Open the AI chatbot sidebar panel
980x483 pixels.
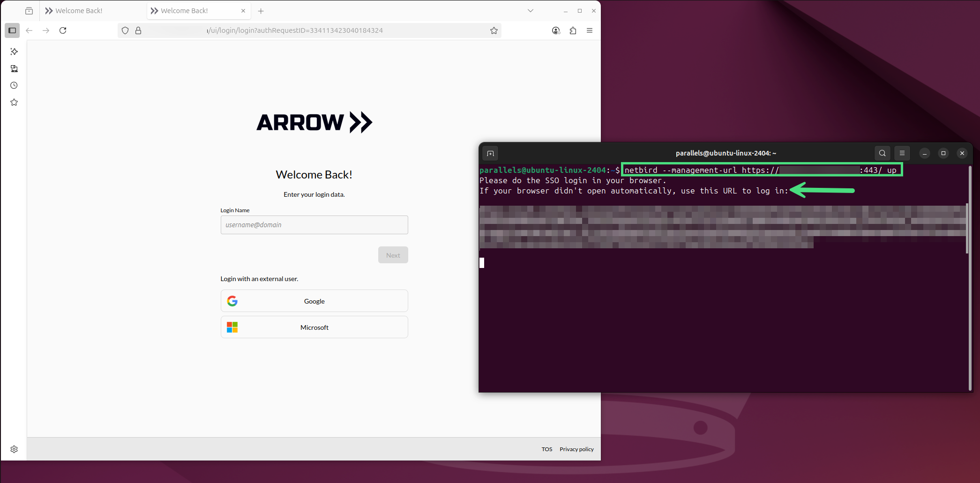point(14,52)
